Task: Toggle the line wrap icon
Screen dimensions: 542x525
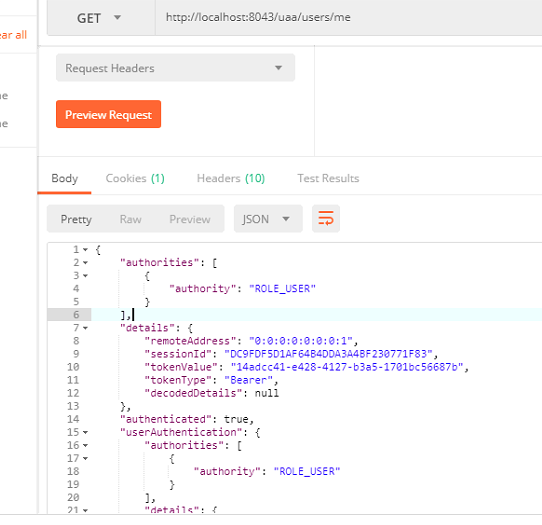Action: [x=326, y=219]
